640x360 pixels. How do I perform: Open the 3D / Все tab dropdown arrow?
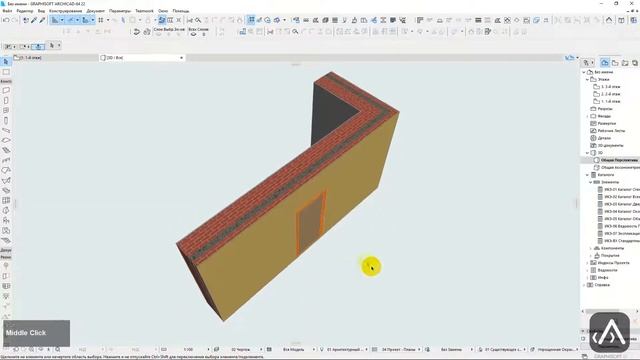click(181, 58)
